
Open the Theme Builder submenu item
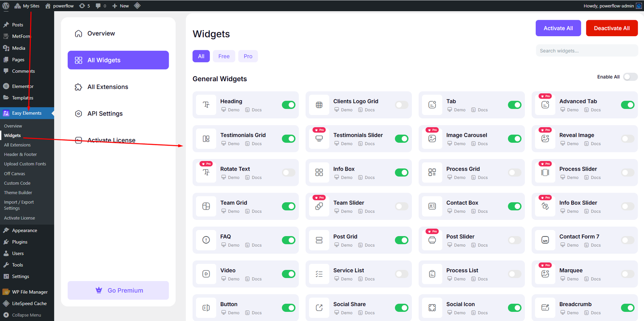(x=18, y=193)
